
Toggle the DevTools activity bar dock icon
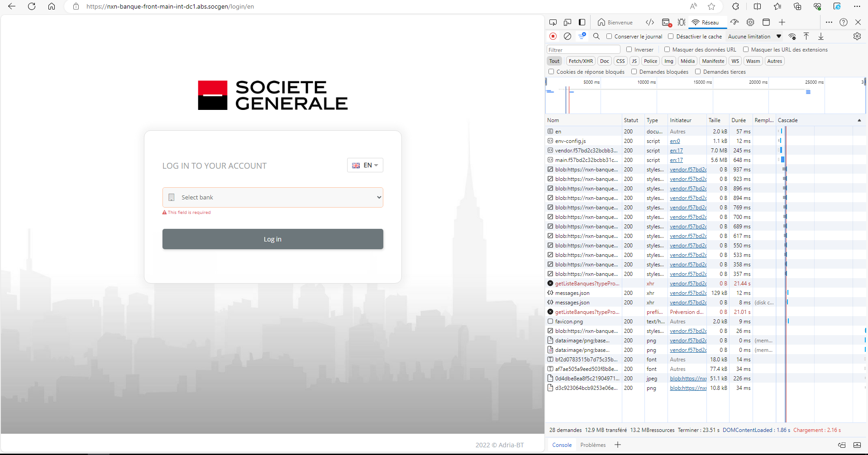(x=582, y=22)
